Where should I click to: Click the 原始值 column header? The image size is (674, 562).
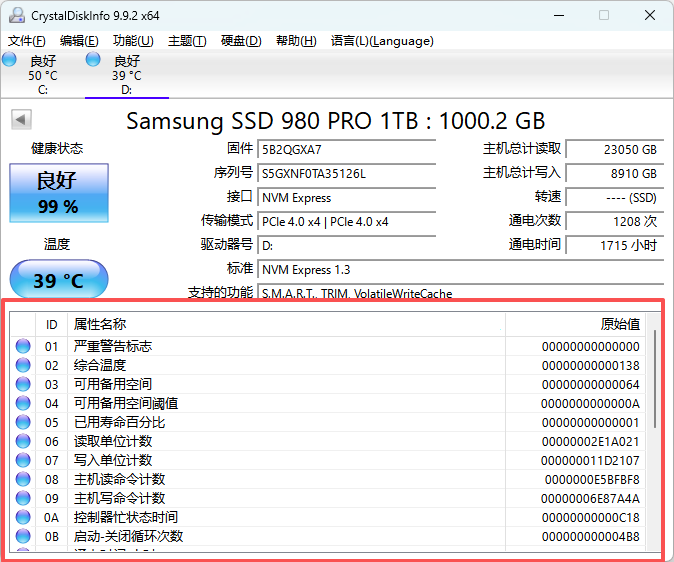(576, 324)
